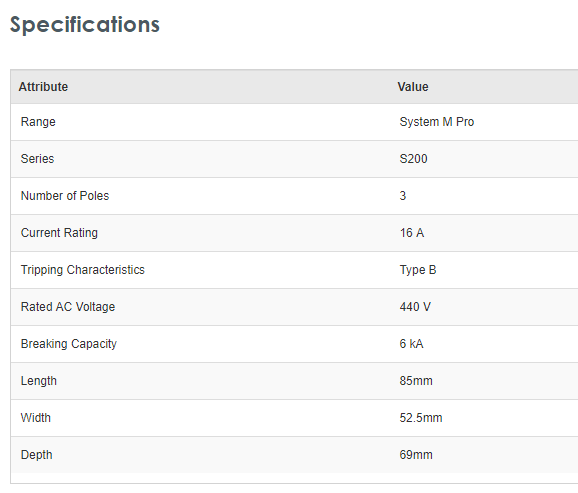The height and width of the screenshot is (493, 578).
Task: Click the Range attribute cell
Action: tap(38, 122)
